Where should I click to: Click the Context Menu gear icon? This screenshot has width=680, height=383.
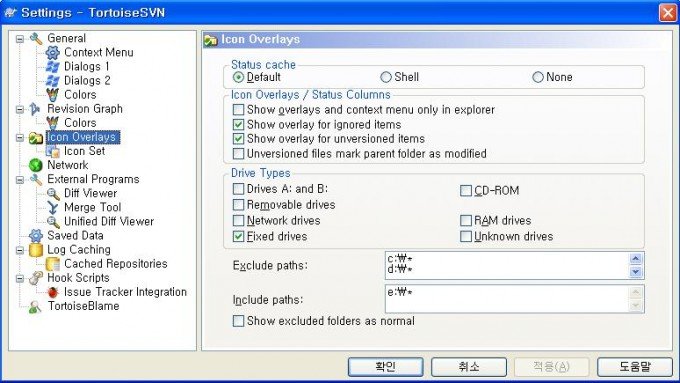point(52,52)
